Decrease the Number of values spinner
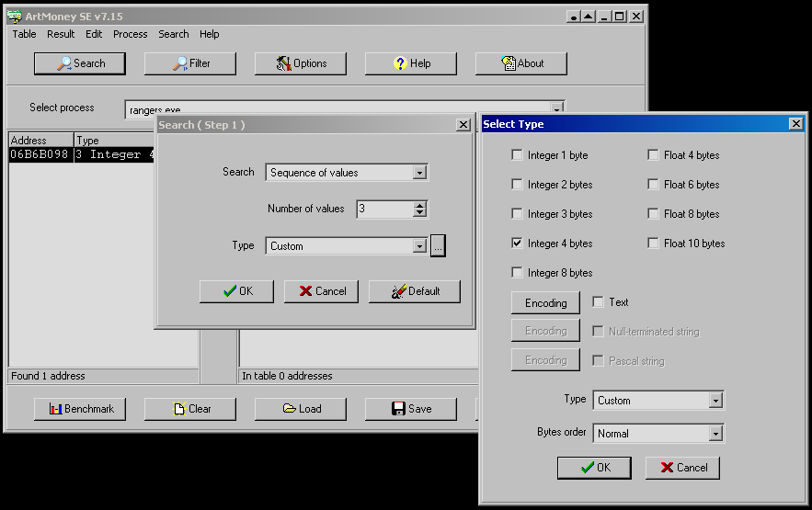Image resolution: width=812 pixels, height=510 pixels. click(420, 213)
